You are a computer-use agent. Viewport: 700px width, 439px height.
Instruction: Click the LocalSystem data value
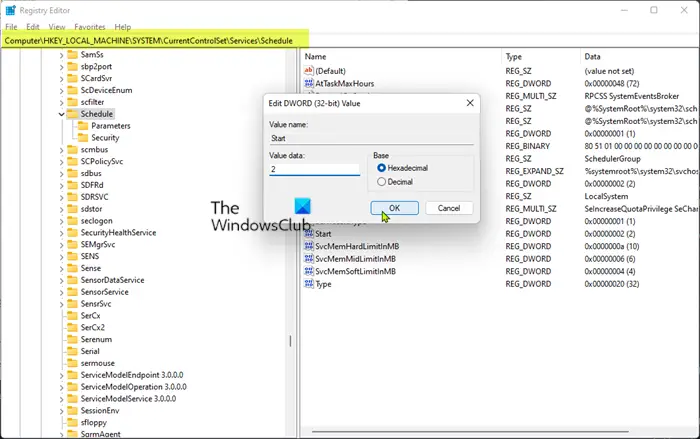click(x=606, y=196)
